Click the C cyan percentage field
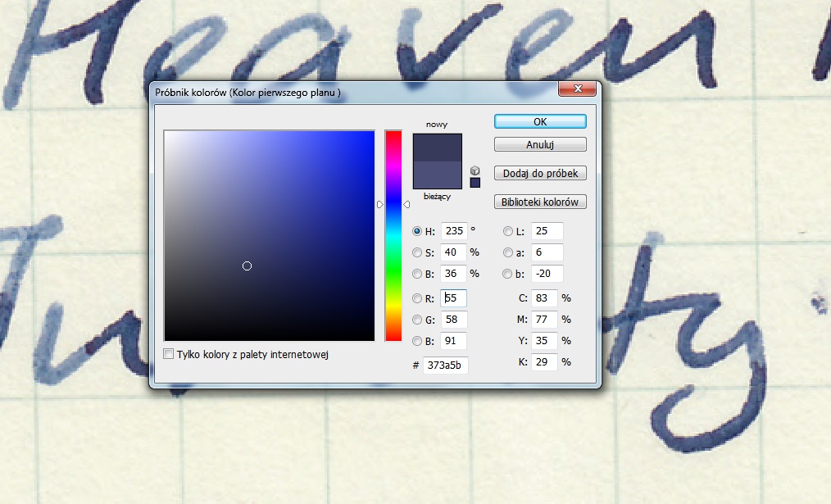This screenshot has width=831, height=504. point(544,298)
